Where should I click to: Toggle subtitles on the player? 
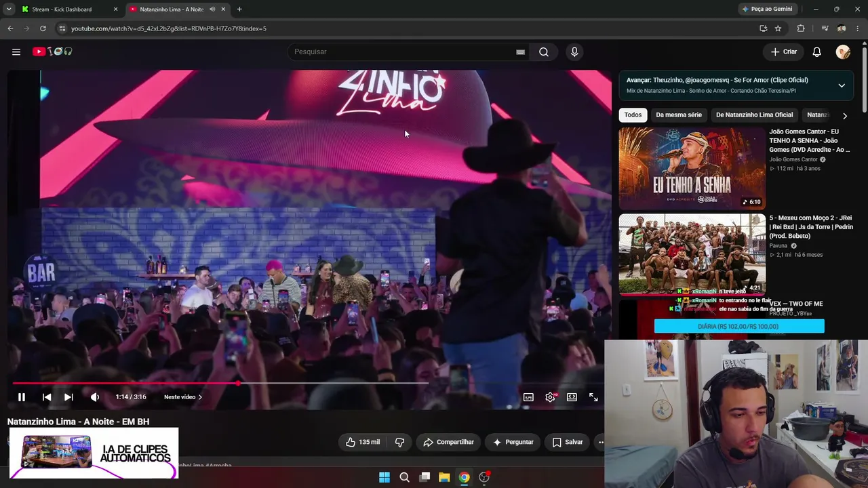click(x=528, y=397)
